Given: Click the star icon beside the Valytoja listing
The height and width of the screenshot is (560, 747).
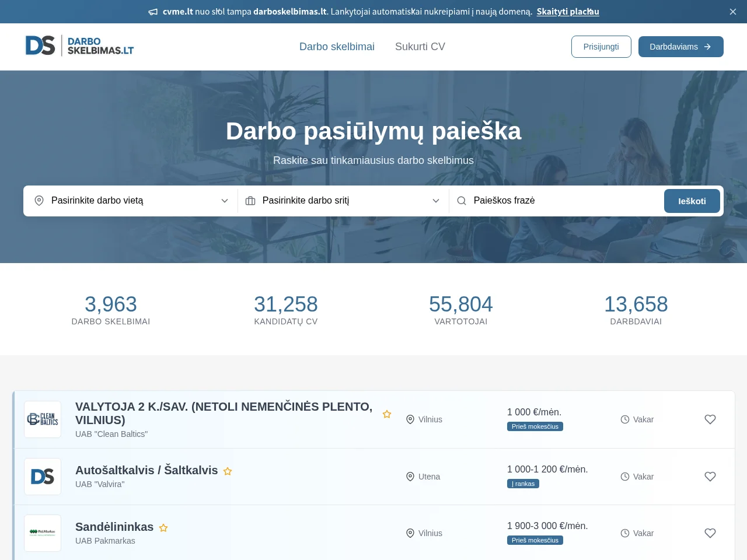Looking at the screenshot, I should tap(387, 414).
